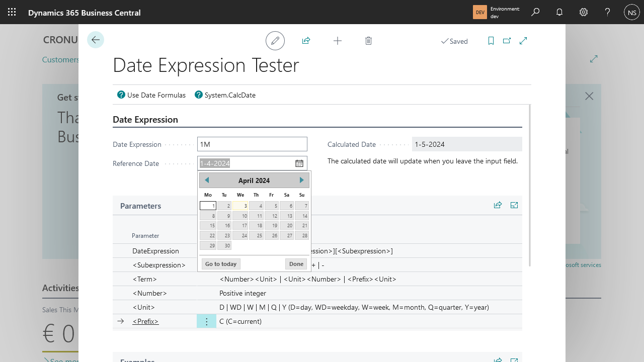Go to previous month in calendar

point(206,180)
